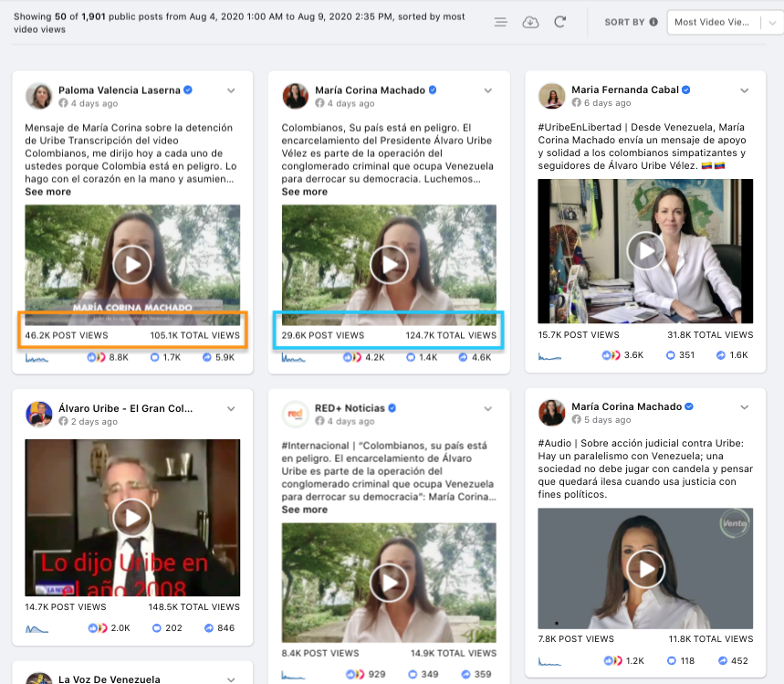Click the trend sparkline on Paloma Valencia post

[37, 358]
